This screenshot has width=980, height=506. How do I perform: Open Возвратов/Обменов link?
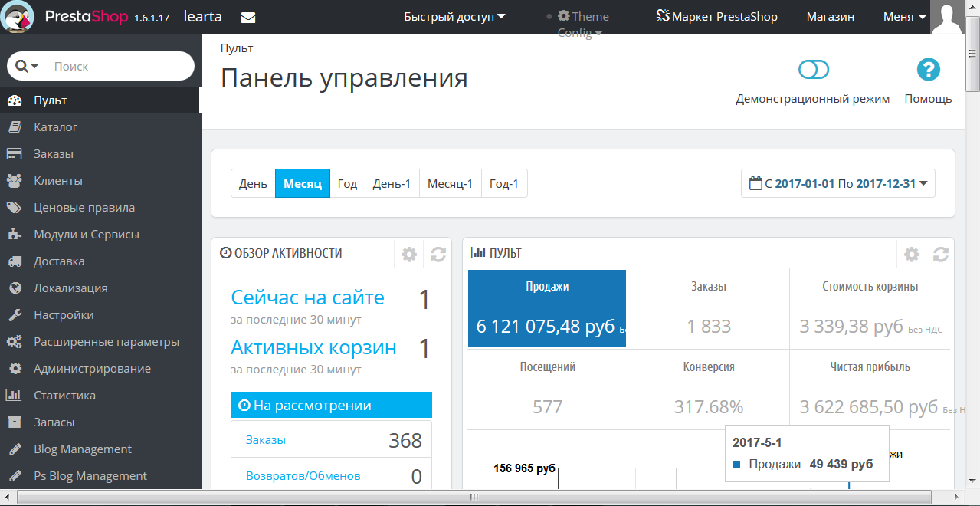(303, 476)
